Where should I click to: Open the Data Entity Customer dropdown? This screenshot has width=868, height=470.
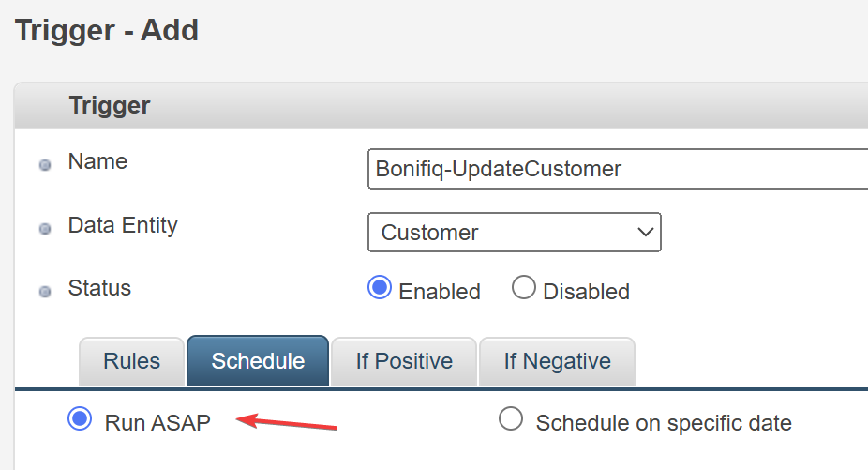(515, 233)
